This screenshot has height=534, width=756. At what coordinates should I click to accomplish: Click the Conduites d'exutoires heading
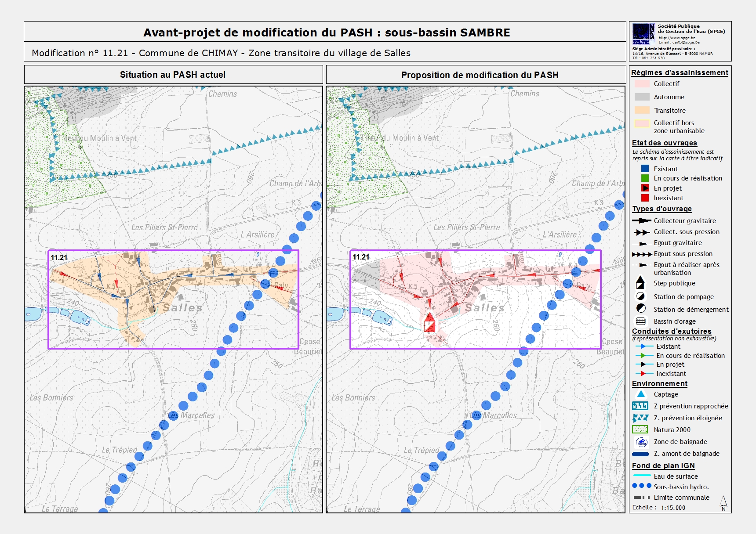coord(672,331)
